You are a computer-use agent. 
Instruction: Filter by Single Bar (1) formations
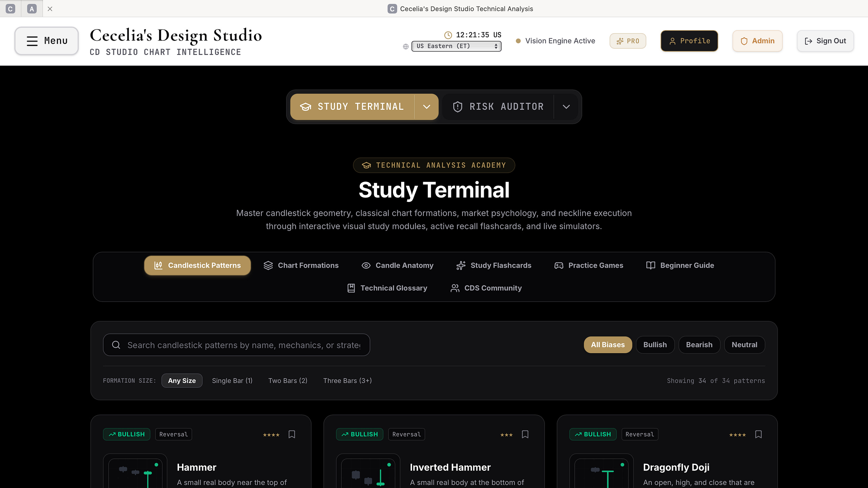point(232,381)
